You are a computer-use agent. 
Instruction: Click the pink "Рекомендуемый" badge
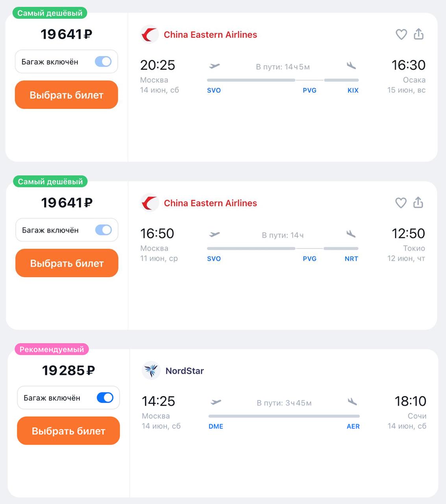click(x=52, y=349)
